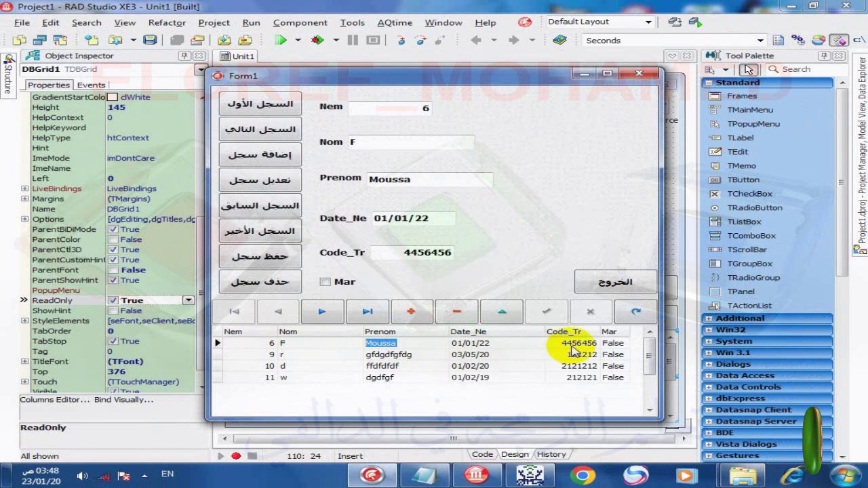Open the Seconds combo box dropdown
Image resolution: width=868 pixels, height=488 pixels.
(760, 40)
